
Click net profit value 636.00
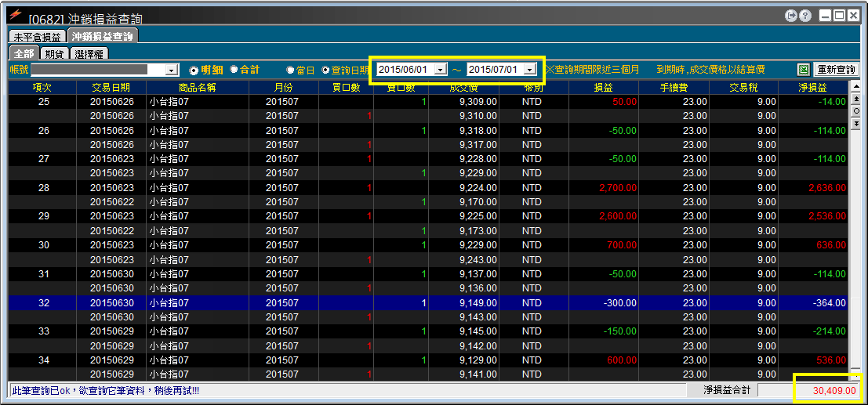coord(832,245)
